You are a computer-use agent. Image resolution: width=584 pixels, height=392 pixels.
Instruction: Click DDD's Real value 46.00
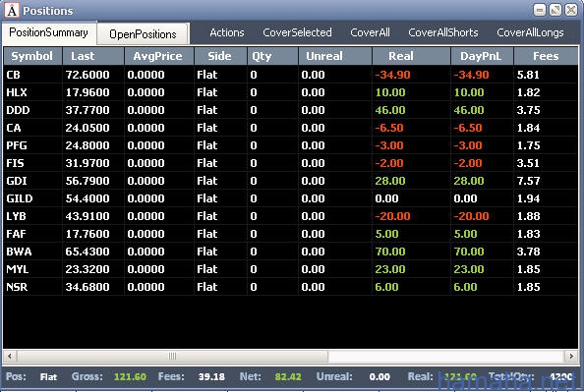pos(390,110)
